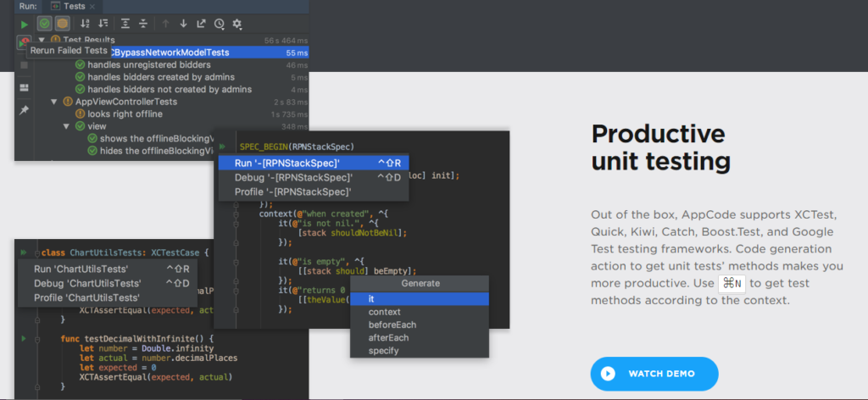Select the handles bidders not created by admins test
868x400 pixels.
[171, 89]
